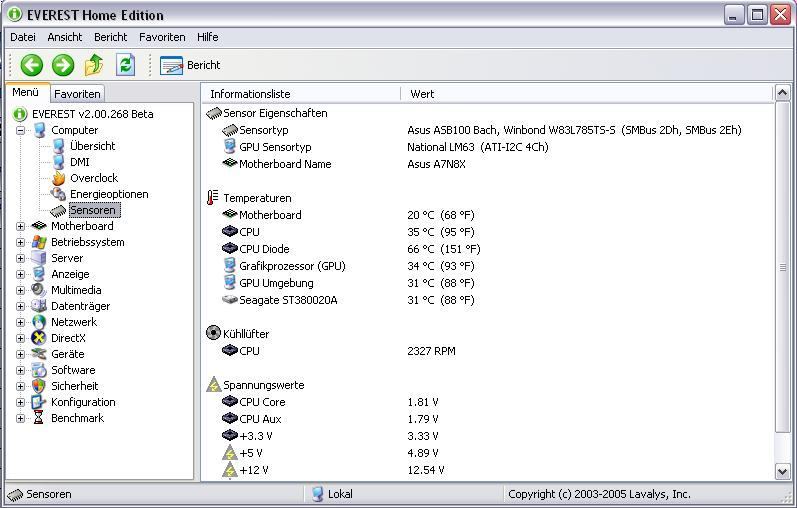Expand the Betriebssystem tree node
This screenshot has height=508, width=797.
(x=20, y=242)
